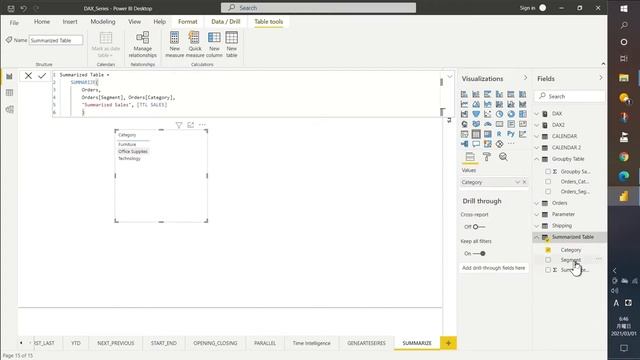Click in the table Name field
This screenshot has width=640, height=360.
coord(56,40)
